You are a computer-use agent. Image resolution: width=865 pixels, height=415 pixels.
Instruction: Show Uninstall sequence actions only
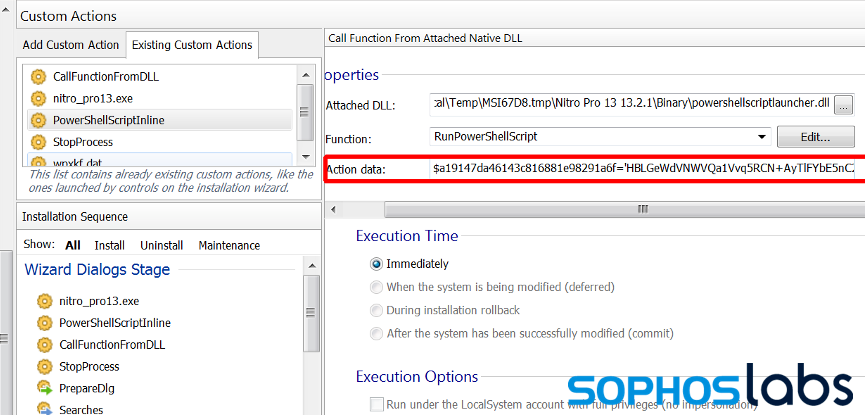[162, 245]
